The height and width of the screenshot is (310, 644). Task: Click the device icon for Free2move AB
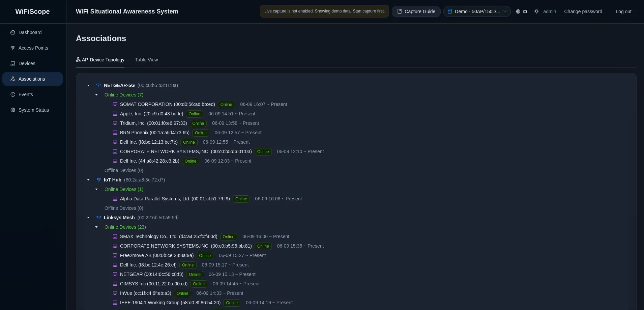(115, 255)
